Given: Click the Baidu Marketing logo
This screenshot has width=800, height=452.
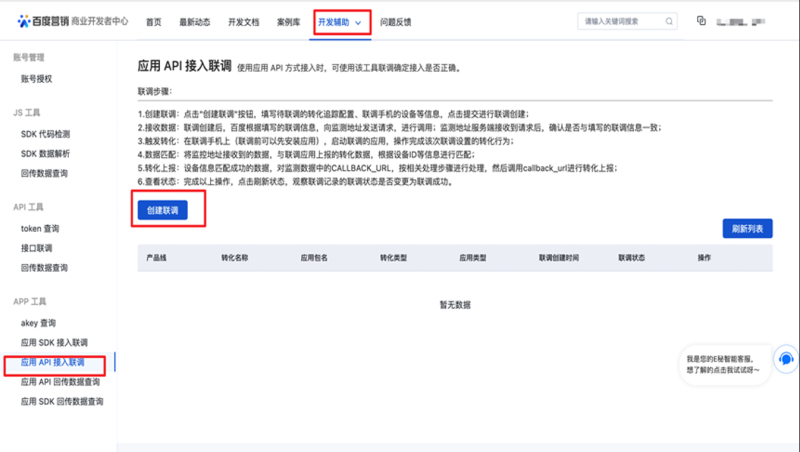Looking at the screenshot, I should (43, 21).
